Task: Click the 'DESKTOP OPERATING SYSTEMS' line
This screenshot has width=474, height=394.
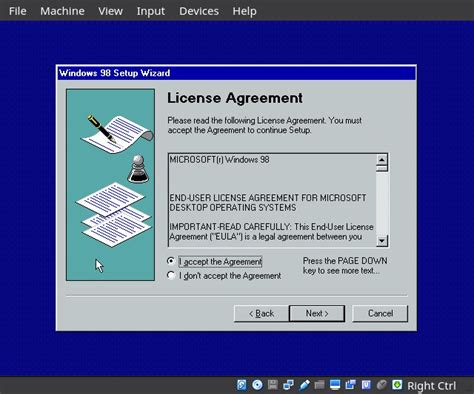Action: click(x=233, y=208)
